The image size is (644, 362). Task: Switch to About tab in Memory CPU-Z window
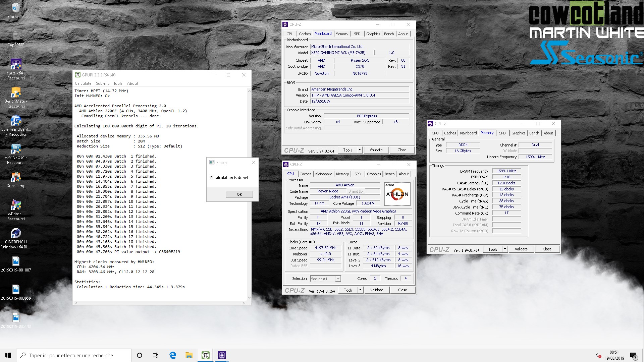pyautogui.click(x=548, y=133)
